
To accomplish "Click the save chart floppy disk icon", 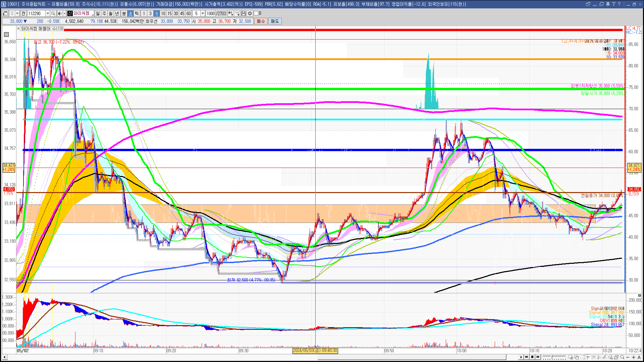I will 244,13.
